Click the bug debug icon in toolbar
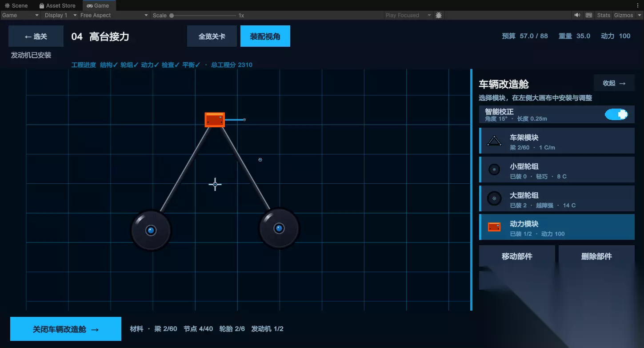 (439, 15)
